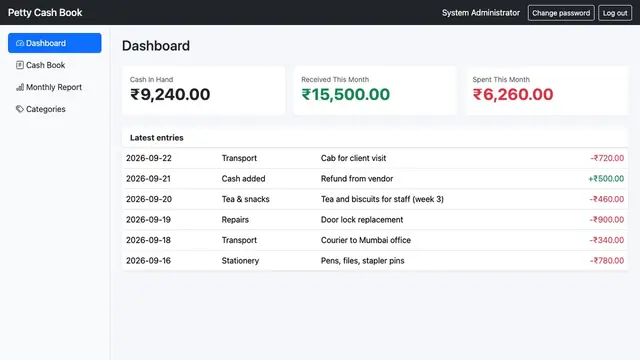Click the Cash added category cell
The width and height of the screenshot is (640, 360).
pos(243,178)
